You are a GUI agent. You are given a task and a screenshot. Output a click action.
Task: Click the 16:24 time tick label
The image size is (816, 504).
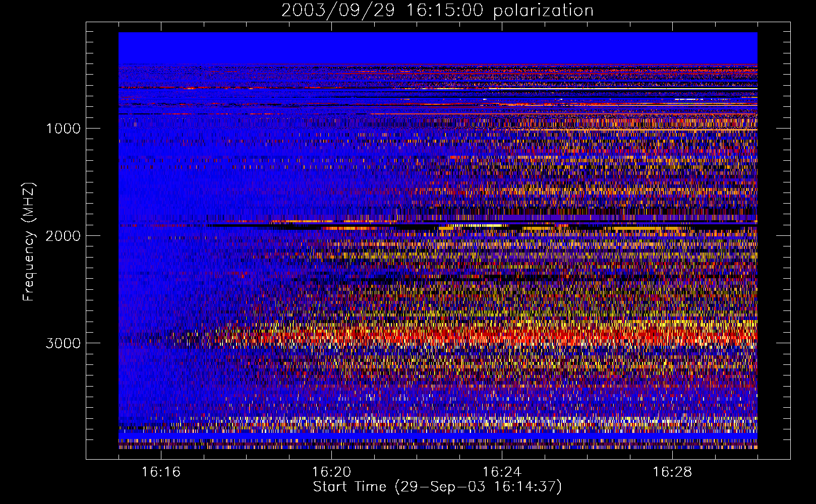pos(502,472)
